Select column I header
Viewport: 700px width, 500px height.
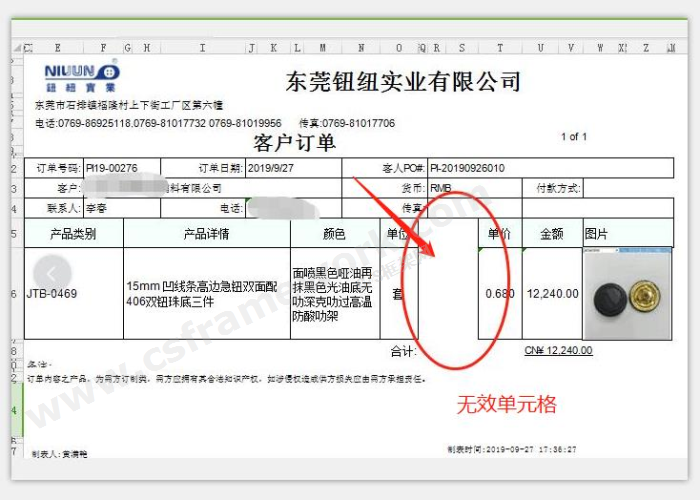coord(203,47)
